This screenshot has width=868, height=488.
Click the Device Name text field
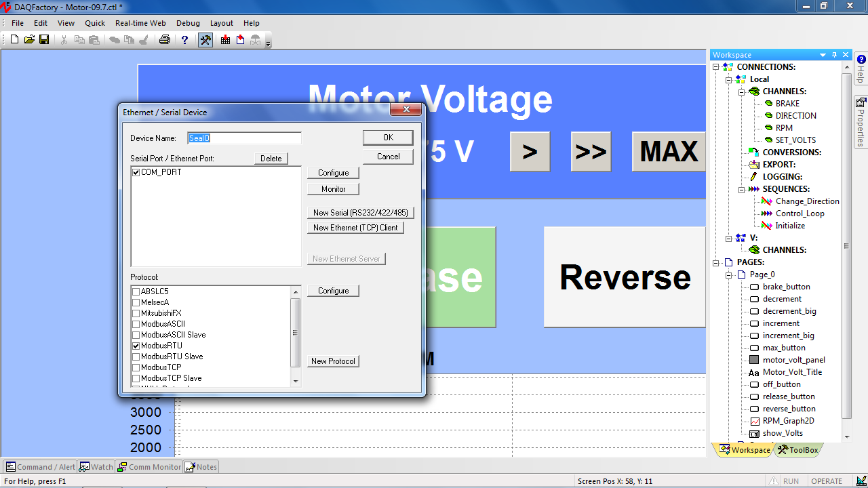pyautogui.click(x=244, y=138)
